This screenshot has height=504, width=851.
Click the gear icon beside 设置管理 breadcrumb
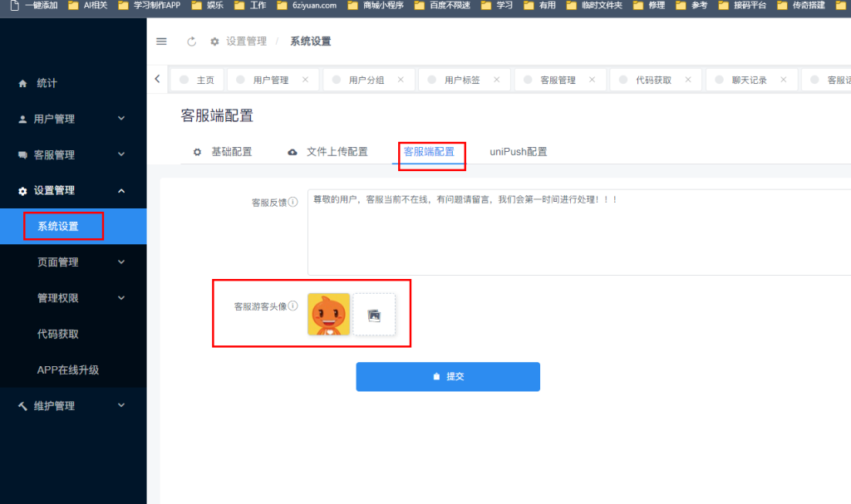[x=215, y=41]
